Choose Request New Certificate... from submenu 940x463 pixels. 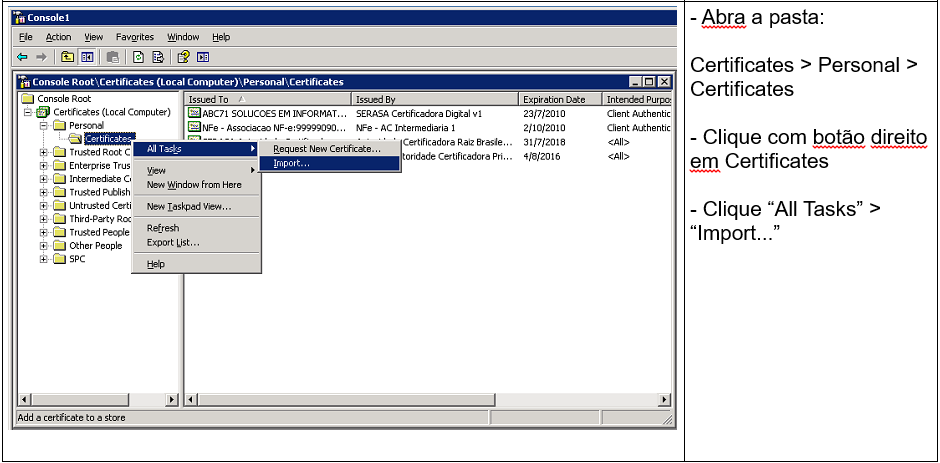click(x=329, y=149)
